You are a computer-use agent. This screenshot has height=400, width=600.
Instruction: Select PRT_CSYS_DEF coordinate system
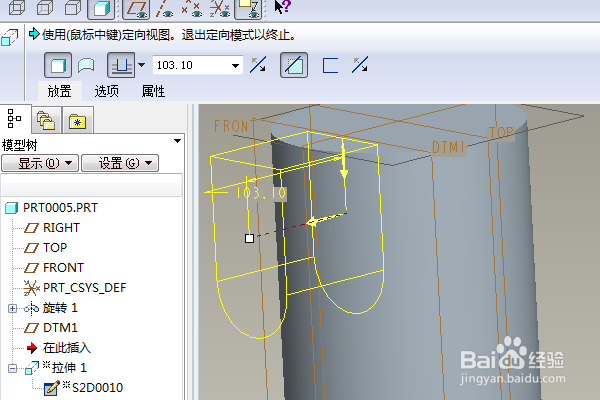(75, 287)
